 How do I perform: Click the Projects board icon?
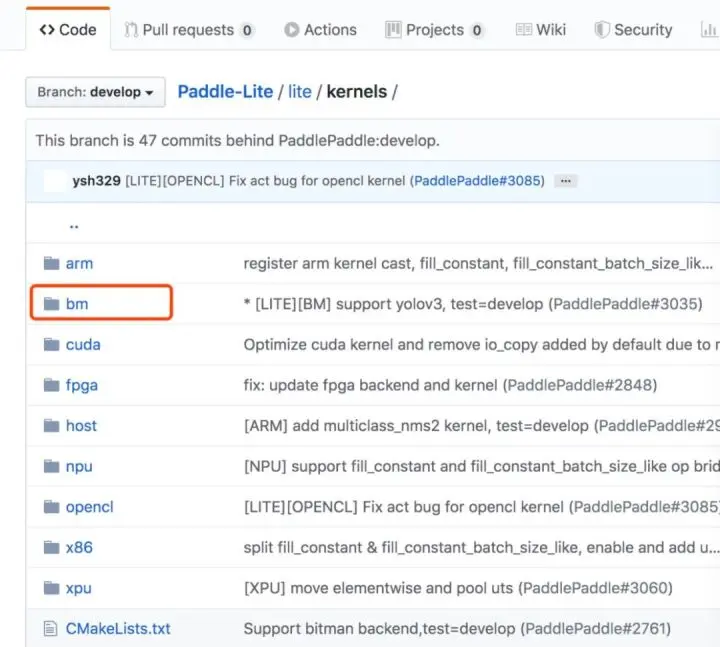pos(393,30)
